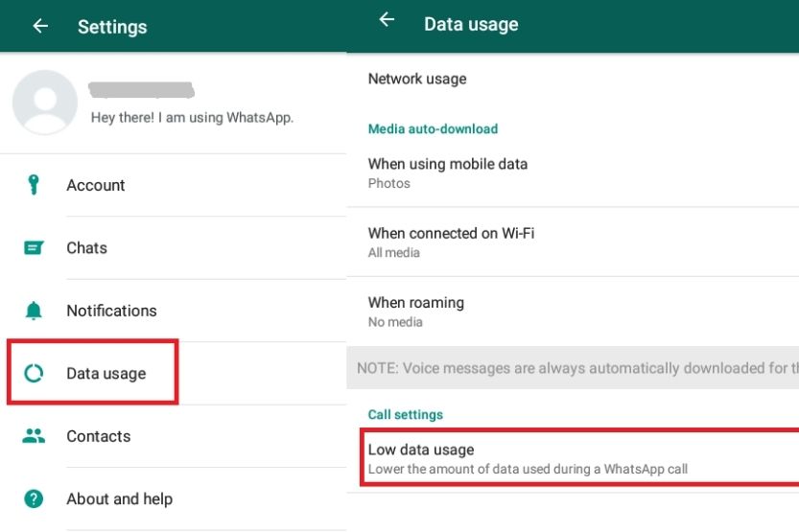Viewport: 799px width, 532px height.
Task: Tap 'Lower the amount of data used' description
Action: coord(528,469)
